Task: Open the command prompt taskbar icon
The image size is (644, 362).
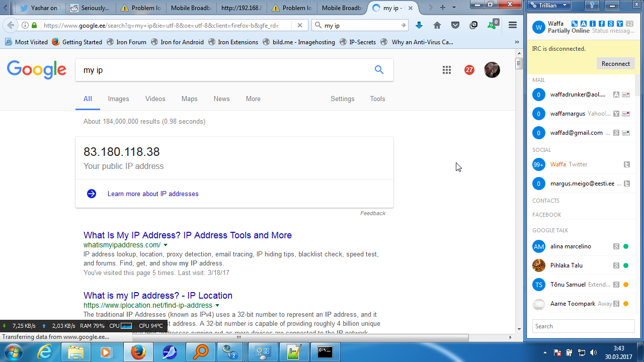Action: coord(325,352)
